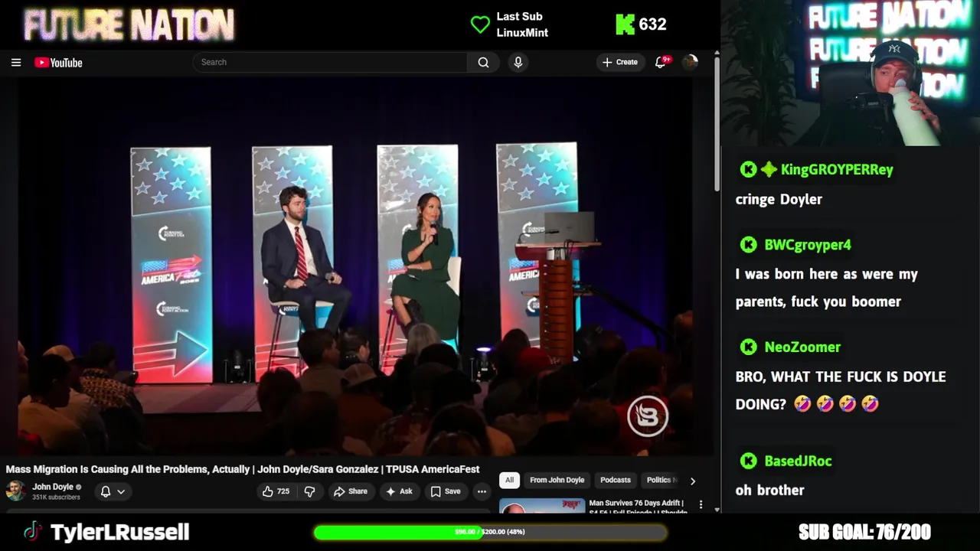Screen dimensions: 980x551
Task: Open the YouTube hamburger guide menu
Action: [x=16, y=63]
